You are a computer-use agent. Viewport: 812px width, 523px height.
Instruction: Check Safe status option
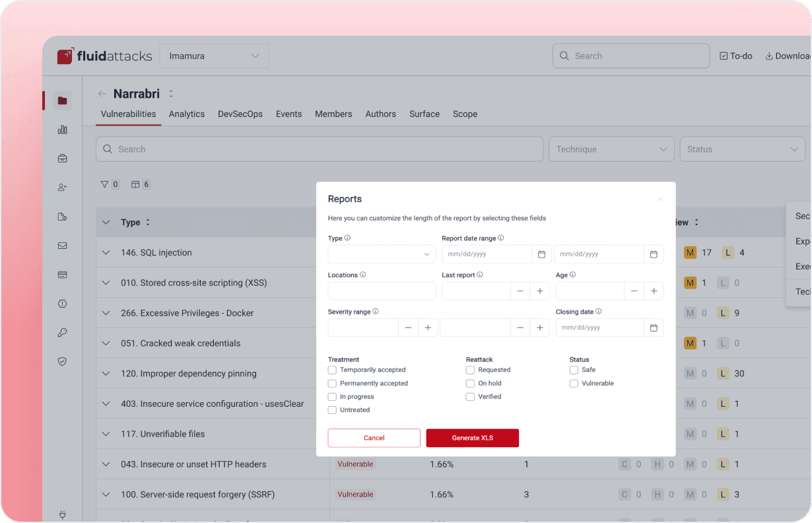574,370
